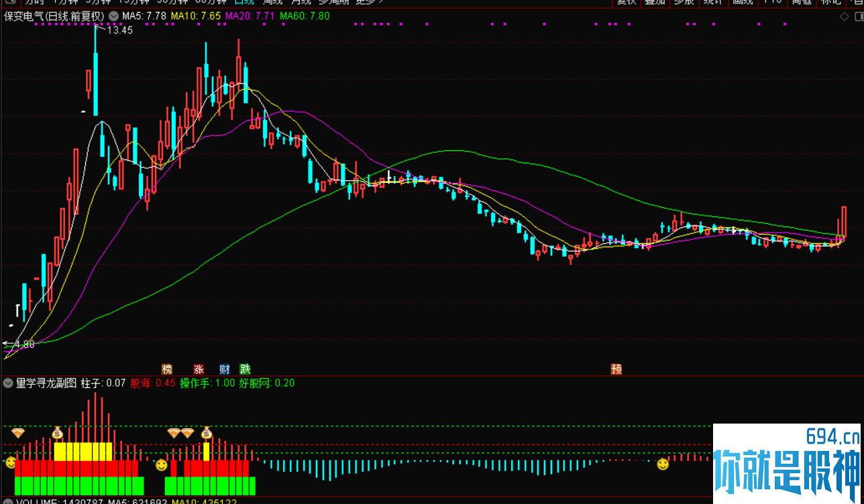The height and width of the screenshot is (504, 864).
Task: Click the 13.45 high price label
Action: 119,30
